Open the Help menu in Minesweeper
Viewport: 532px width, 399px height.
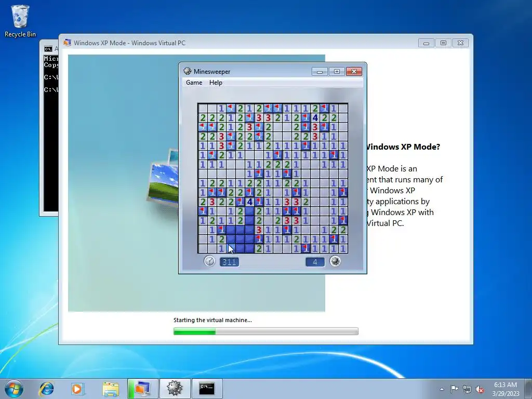click(x=216, y=83)
